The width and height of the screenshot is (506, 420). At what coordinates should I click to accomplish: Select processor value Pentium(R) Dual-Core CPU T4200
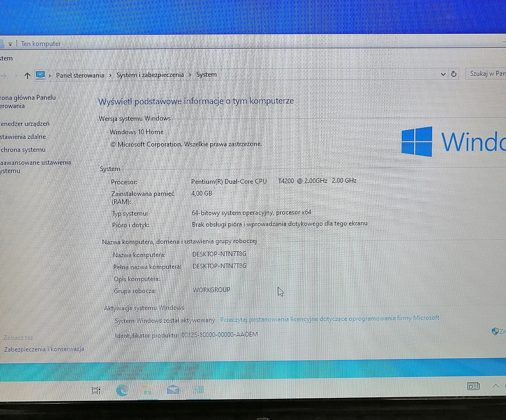(x=274, y=181)
